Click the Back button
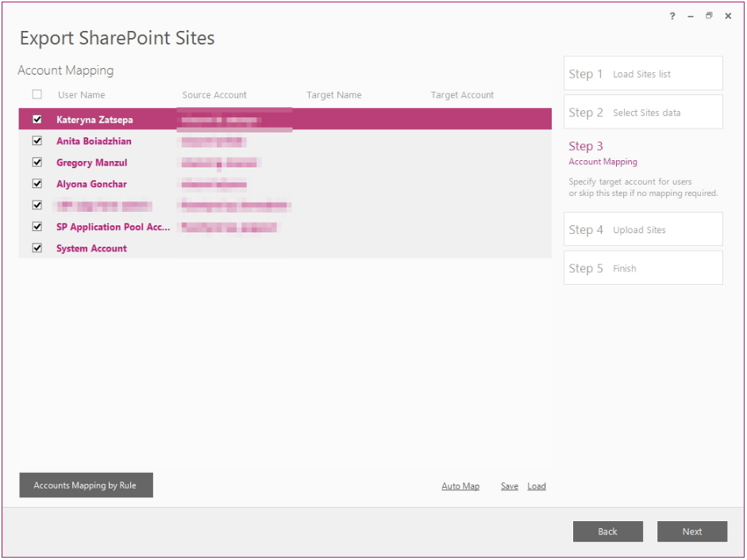 tap(608, 531)
